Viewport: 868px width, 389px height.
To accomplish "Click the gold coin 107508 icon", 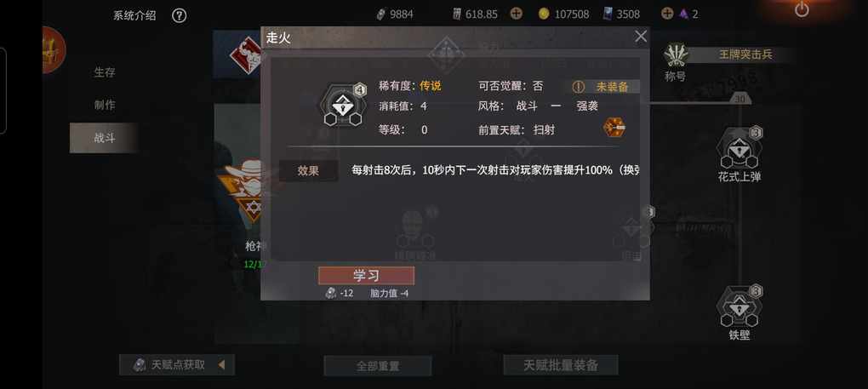I will (544, 14).
